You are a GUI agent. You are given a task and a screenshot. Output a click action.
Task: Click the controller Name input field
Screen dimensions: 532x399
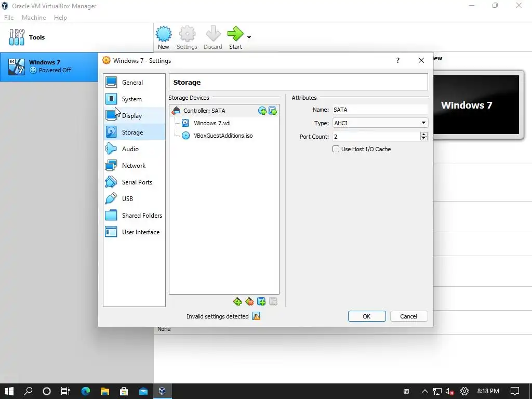click(380, 110)
